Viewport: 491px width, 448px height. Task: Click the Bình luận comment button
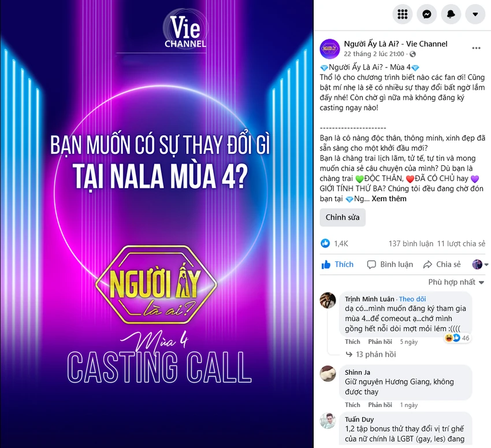[390, 264]
